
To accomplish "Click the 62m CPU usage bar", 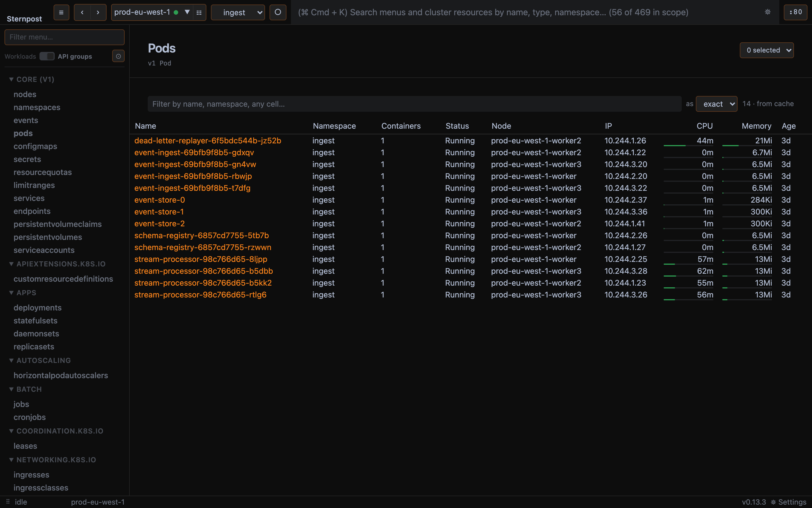I will tap(688, 276).
